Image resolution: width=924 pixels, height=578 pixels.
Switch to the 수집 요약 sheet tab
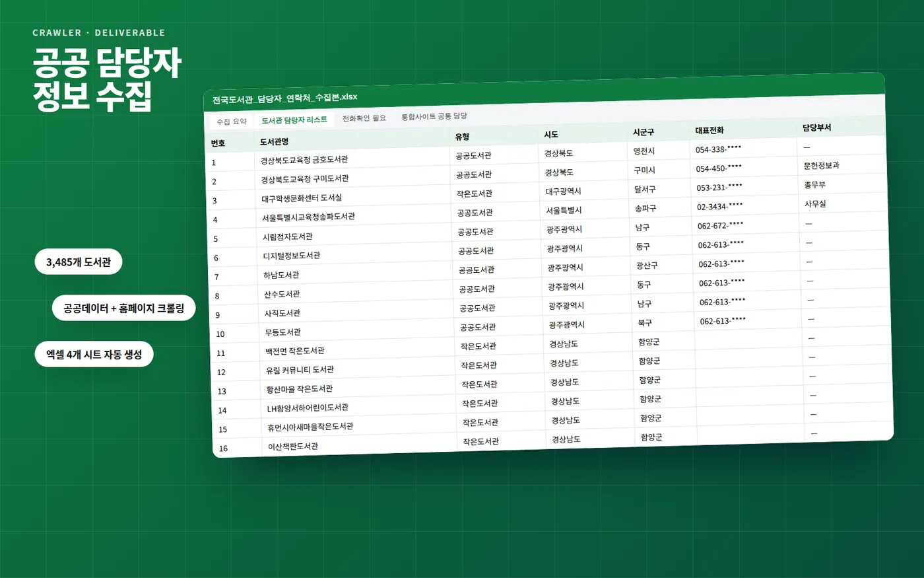[x=232, y=122]
